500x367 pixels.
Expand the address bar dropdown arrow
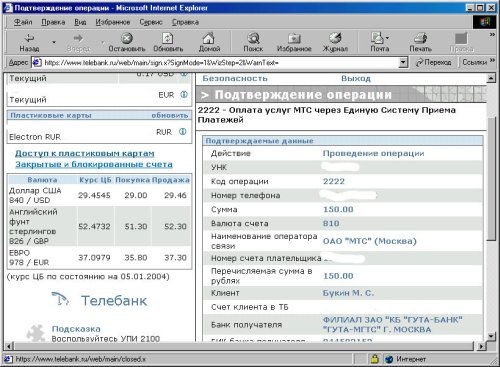[x=403, y=62]
